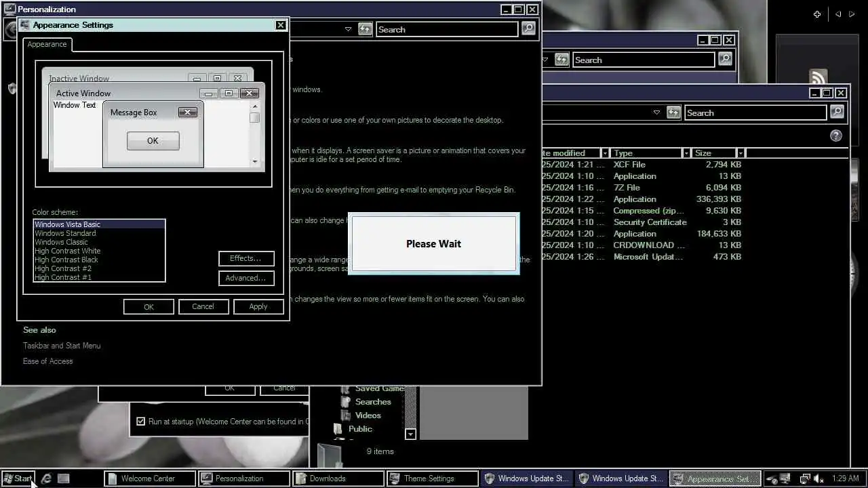868x488 pixels.
Task: Click the Apply button
Action: (258, 306)
